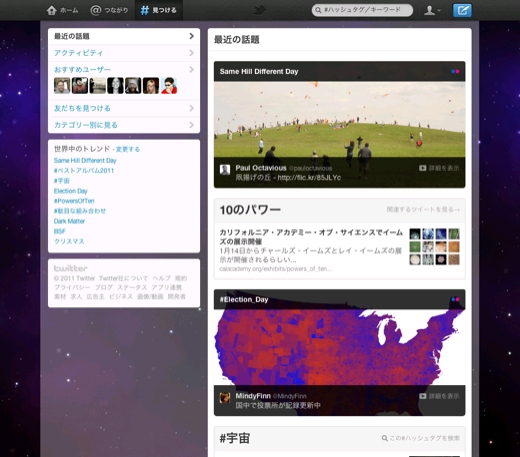Open the #PowersOfTen trend
This screenshot has height=457, width=520.
point(74,201)
